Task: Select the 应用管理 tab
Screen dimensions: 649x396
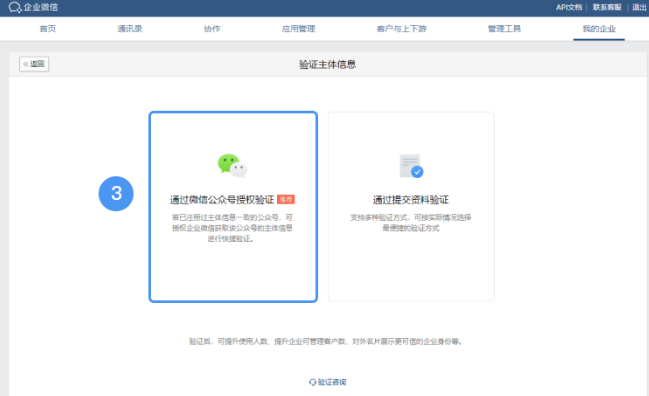Action: pyautogui.click(x=298, y=29)
